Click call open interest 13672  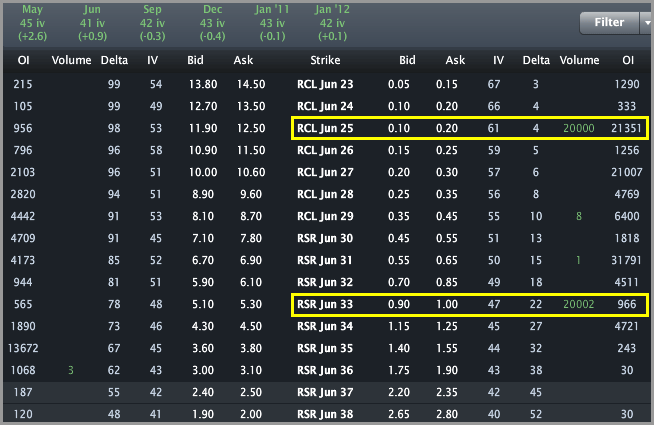click(23, 348)
